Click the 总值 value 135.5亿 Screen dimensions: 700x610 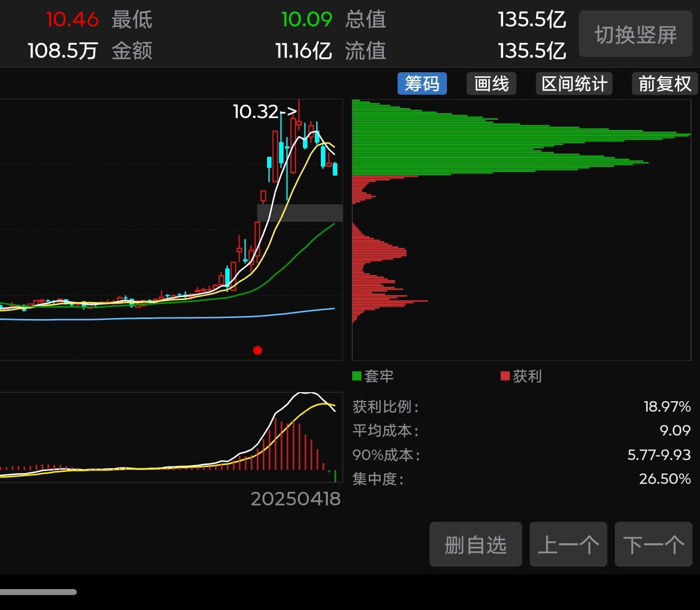coord(532,19)
